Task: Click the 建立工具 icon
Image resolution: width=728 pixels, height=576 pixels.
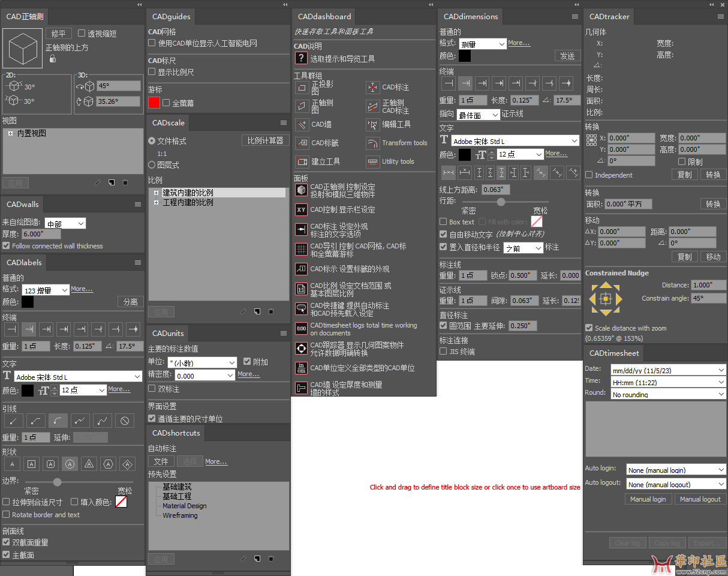Action: pos(302,162)
